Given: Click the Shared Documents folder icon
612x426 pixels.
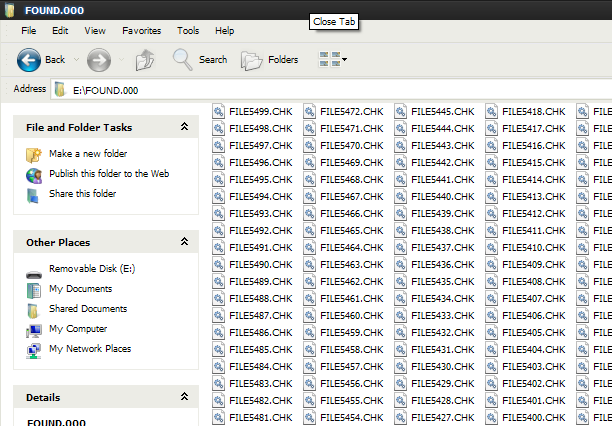Looking at the screenshot, I should coord(33,311).
